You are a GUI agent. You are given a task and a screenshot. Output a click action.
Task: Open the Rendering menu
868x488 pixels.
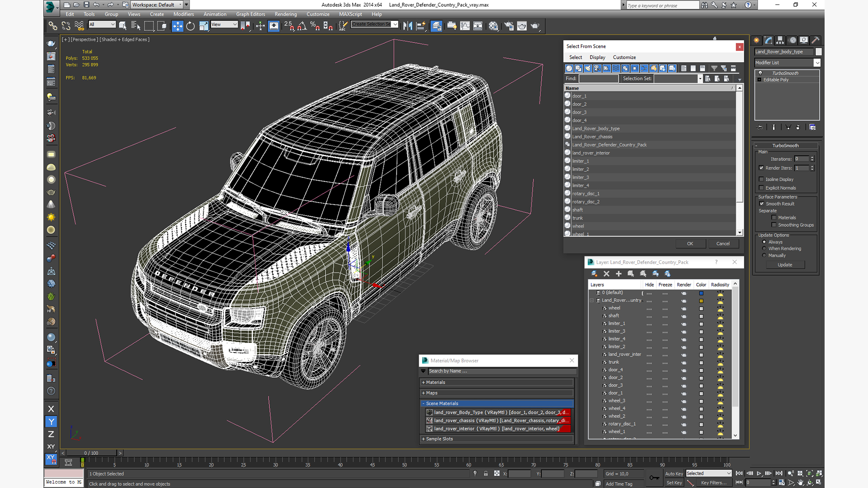tap(286, 14)
